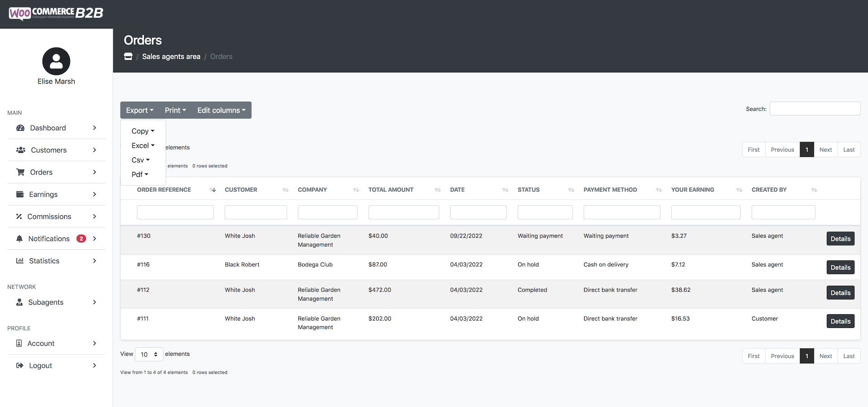Toggle sorting on the Status column
Screen dimensions: 868x407
click(x=571, y=190)
